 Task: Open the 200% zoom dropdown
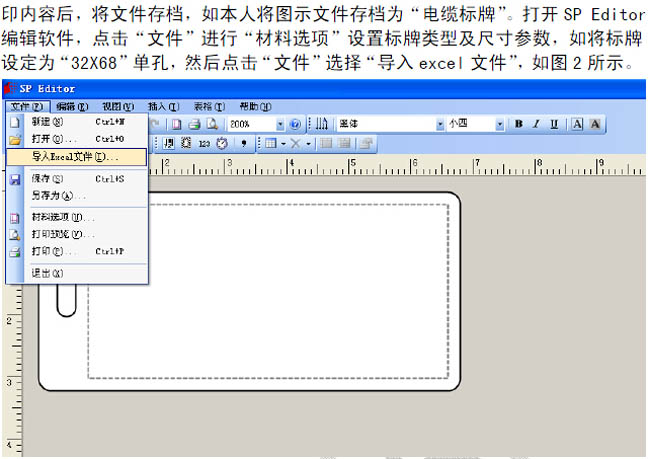tap(280, 124)
